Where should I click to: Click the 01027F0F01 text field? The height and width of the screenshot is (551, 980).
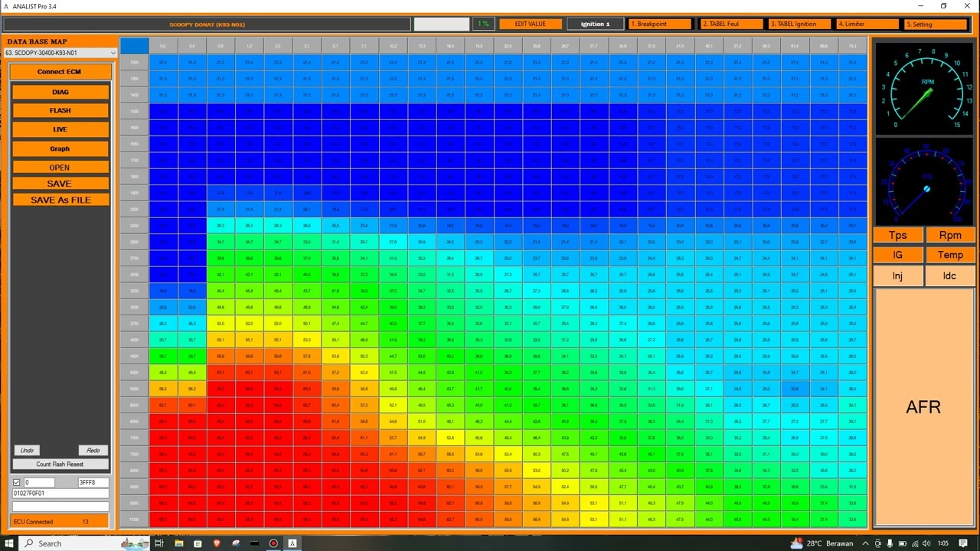(60, 494)
